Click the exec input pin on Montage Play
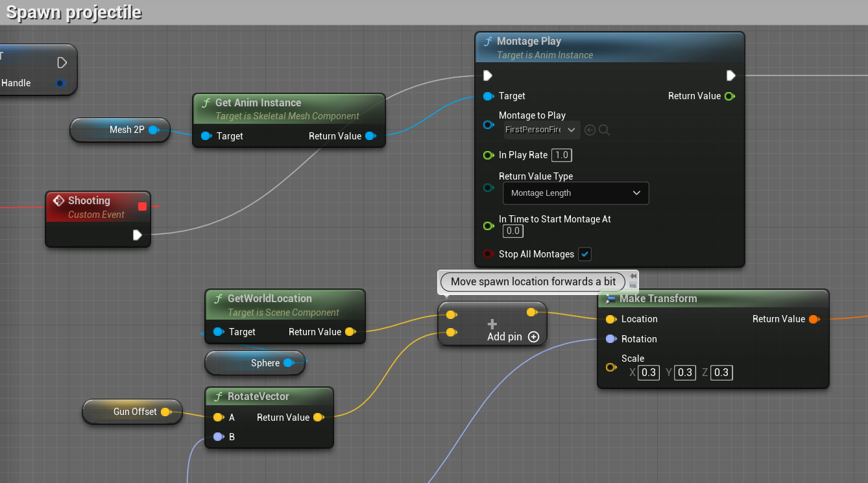Viewport: 868px width, 483px height. [488, 76]
